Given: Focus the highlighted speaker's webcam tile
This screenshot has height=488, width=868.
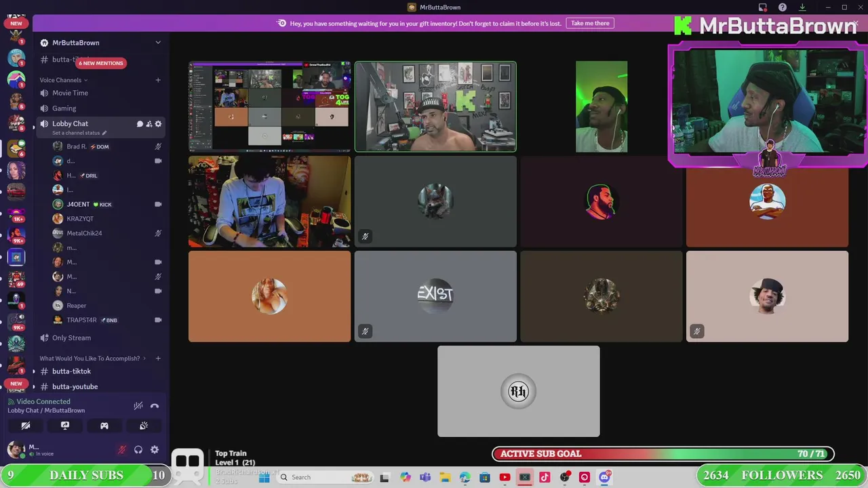Looking at the screenshot, I should (x=435, y=106).
